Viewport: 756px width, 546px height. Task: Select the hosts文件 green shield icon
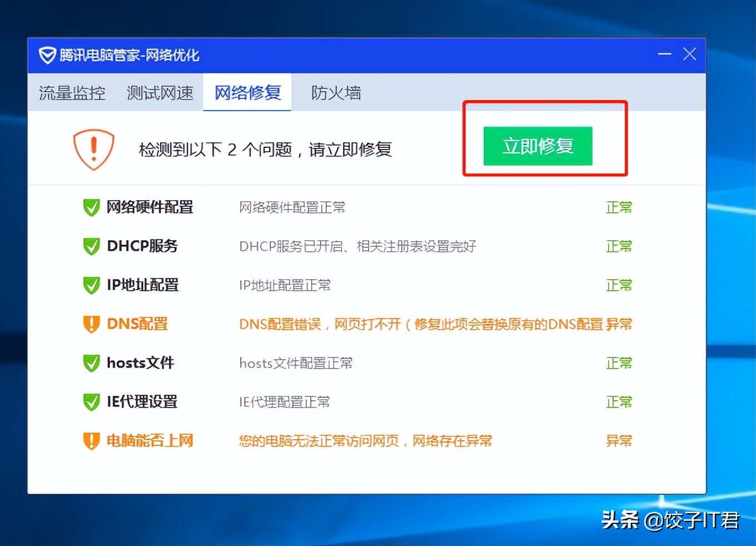91,363
